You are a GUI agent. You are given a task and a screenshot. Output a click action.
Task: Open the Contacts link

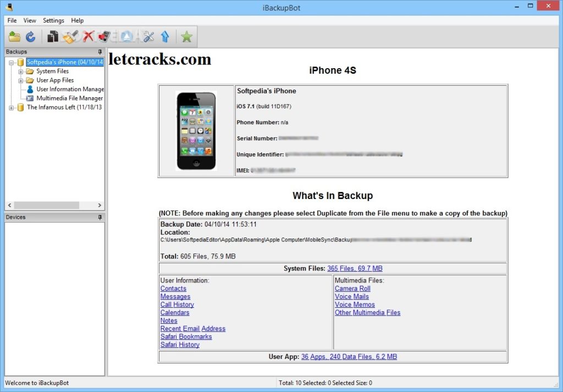coord(173,288)
